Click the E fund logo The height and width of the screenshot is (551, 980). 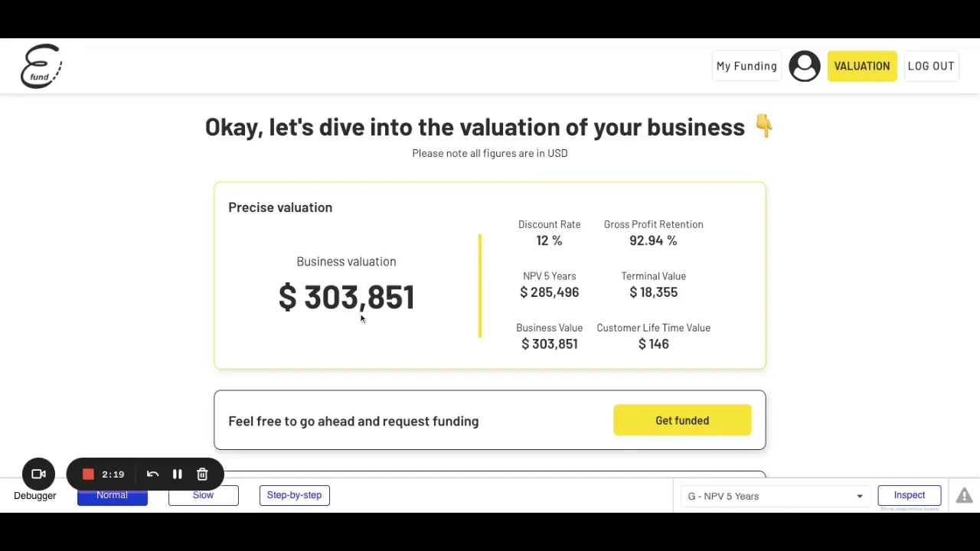(x=41, y=66)
